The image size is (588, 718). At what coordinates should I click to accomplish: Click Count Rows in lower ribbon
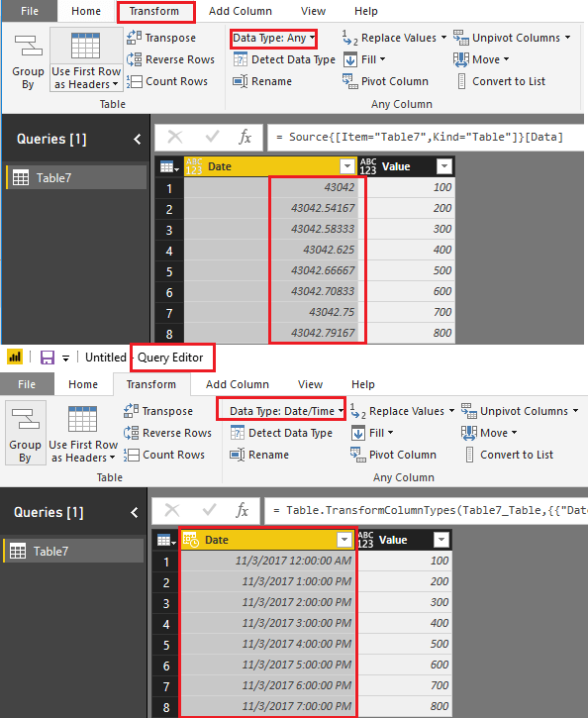point(164,455)
